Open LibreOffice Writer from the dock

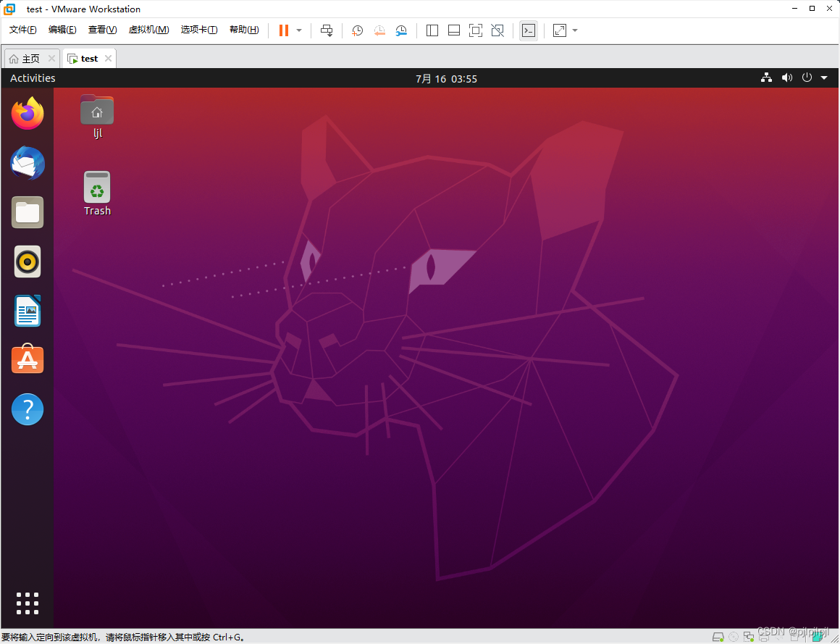(28, 311)
